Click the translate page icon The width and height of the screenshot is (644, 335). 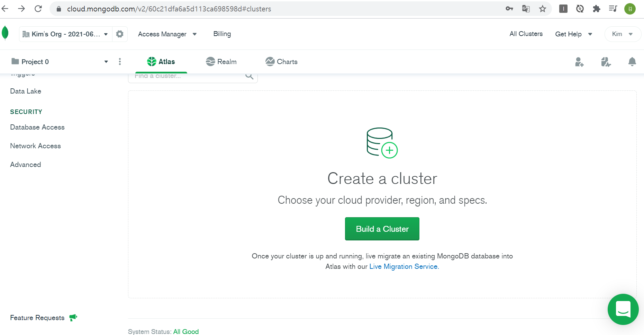[526, 9]
